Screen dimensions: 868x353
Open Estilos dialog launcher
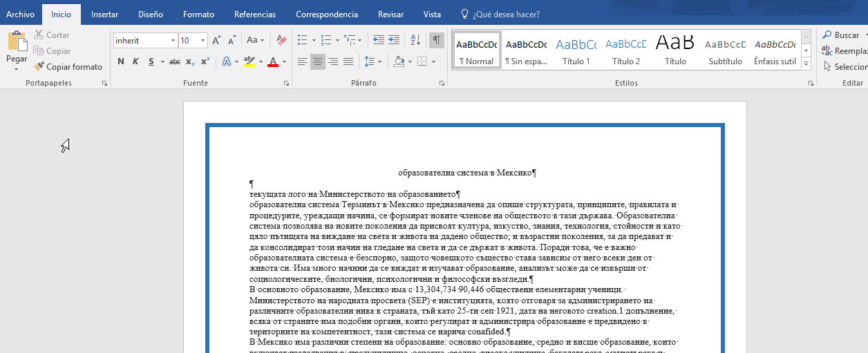click(x=811, y=83)
